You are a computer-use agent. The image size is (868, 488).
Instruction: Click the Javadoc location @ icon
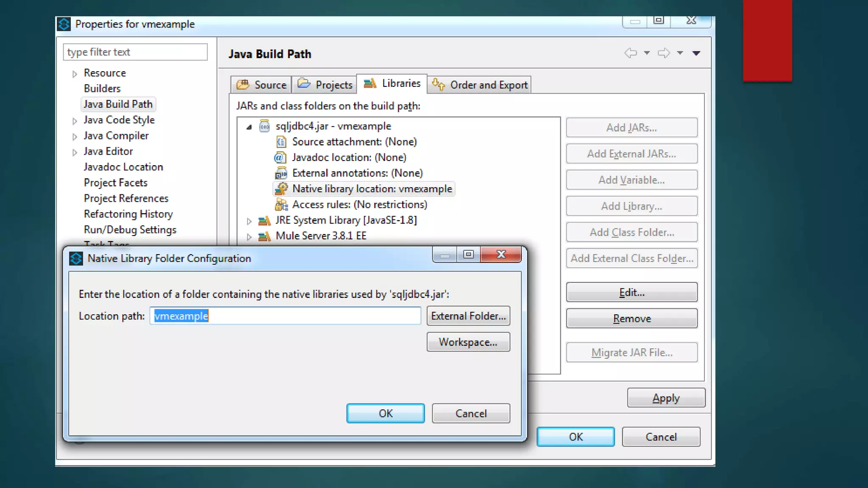pos(280,158)
